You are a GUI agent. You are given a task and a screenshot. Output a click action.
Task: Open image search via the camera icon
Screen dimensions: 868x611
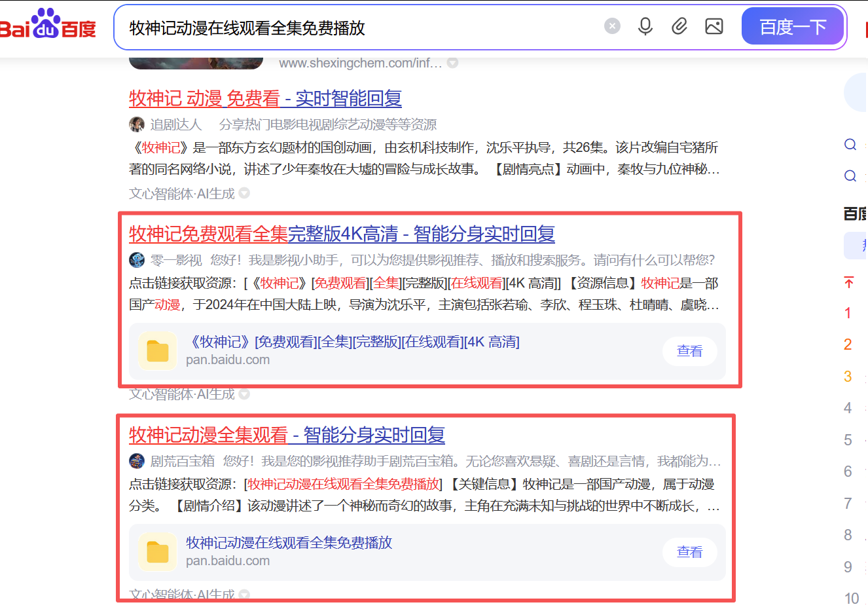[714, 26]
